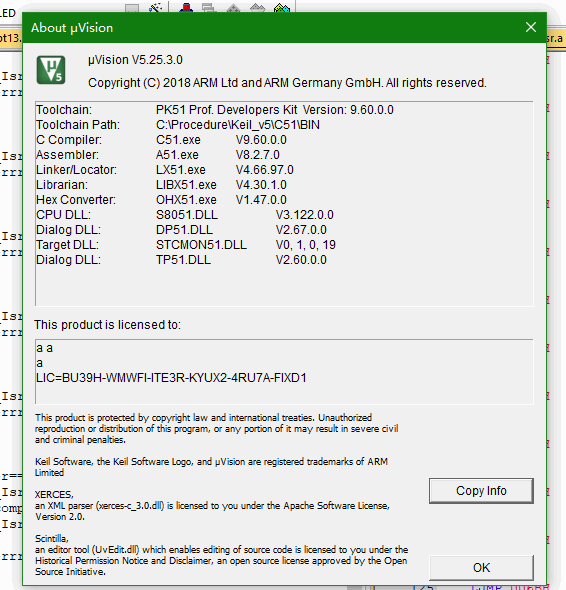Select version V2.60.0.0 text
566x590 pixels.
coord(301,260)
